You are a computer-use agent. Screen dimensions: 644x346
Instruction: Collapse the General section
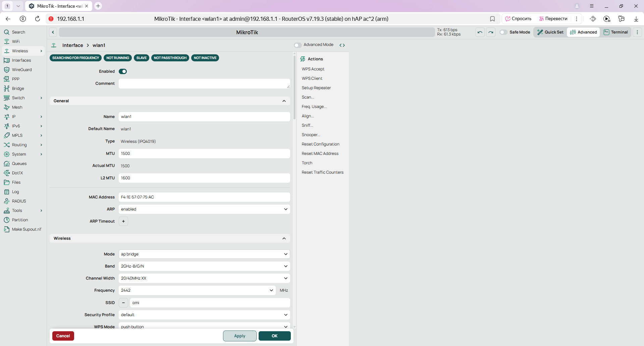(x=284, y=101)
